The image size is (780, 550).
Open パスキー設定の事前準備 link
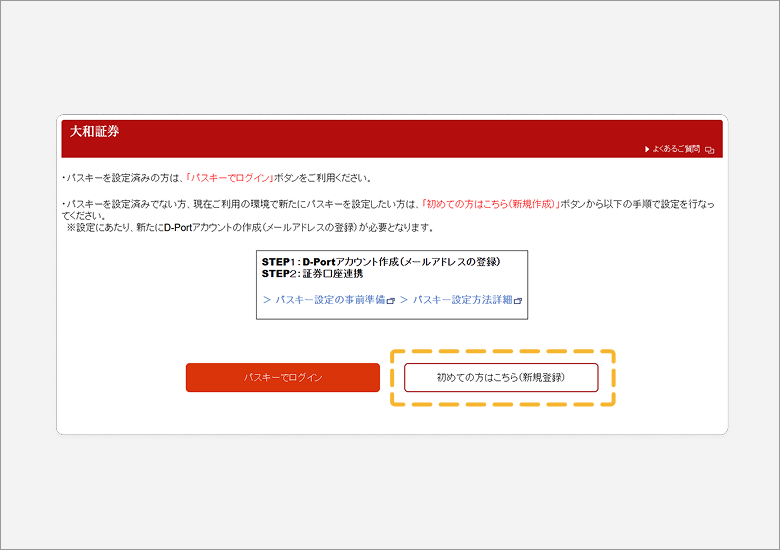[330, 299]
